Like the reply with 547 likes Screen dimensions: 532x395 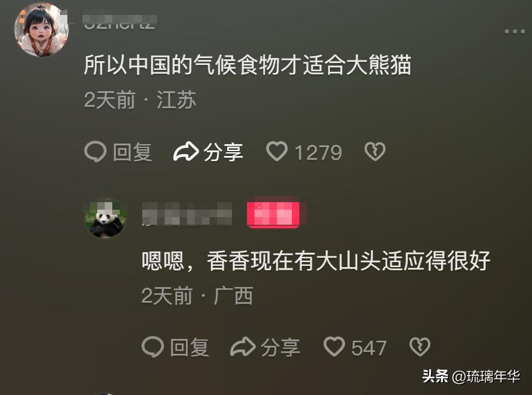[334, 347]
